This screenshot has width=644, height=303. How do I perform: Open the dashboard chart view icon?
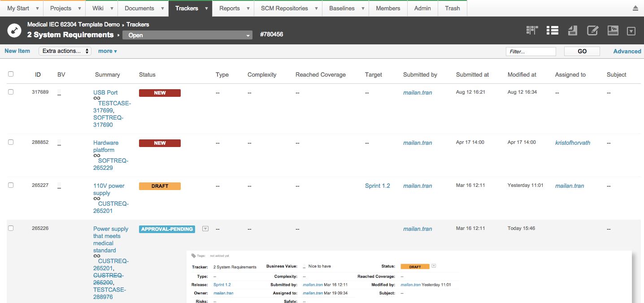click(613, 30)
